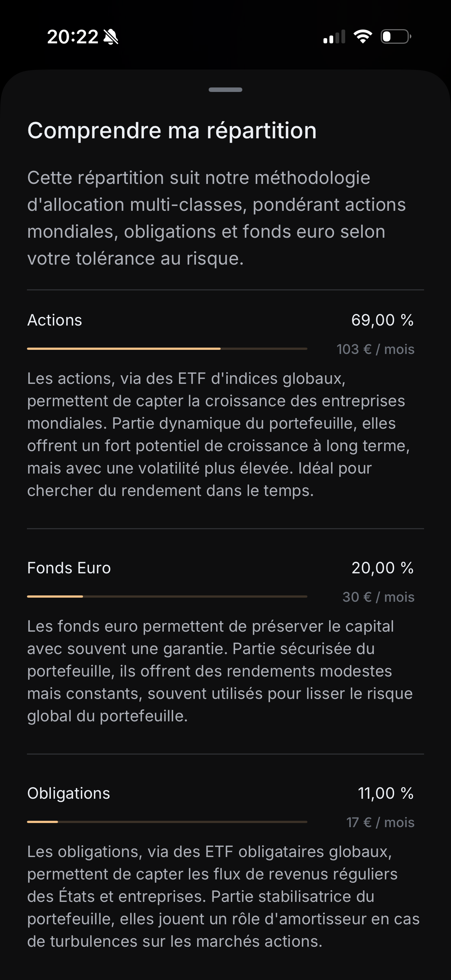Click the Actions allocation progress bar

click(x=167, y=348)
